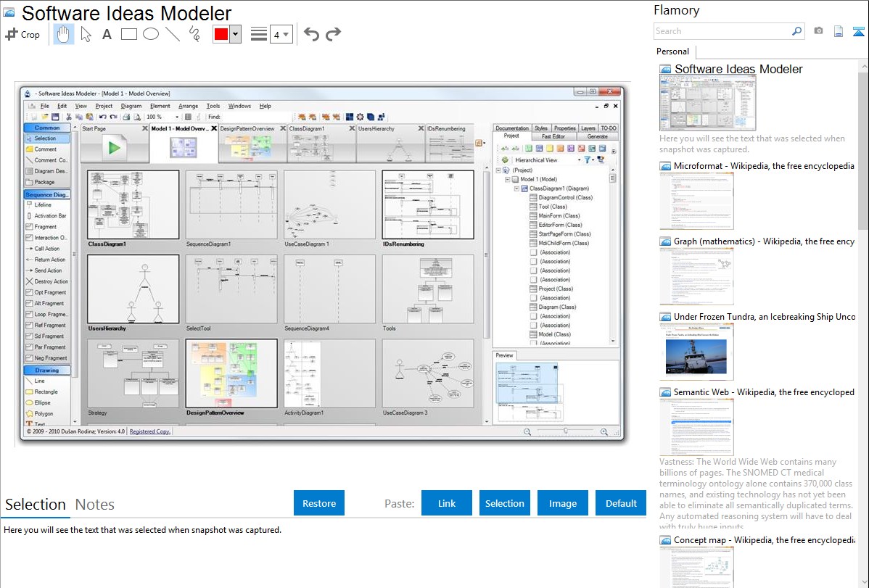Collapse the Drawing toolbox group header
Image resolution: width=869 pixels, height=588 pixels.
pyautogui.click(x=47, y=370)
